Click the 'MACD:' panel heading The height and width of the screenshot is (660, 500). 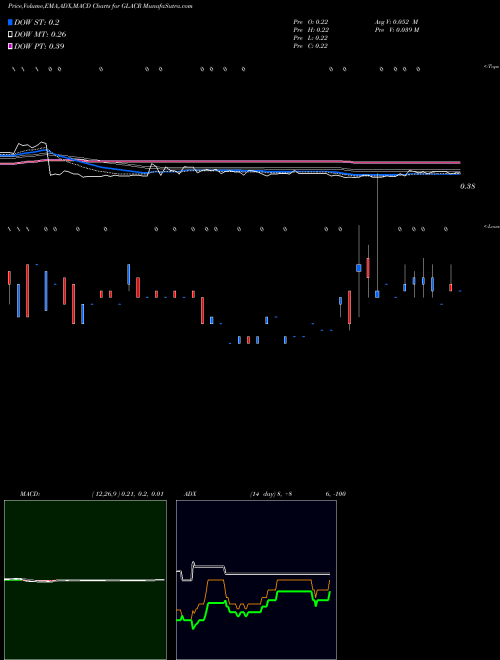(30, 494)
